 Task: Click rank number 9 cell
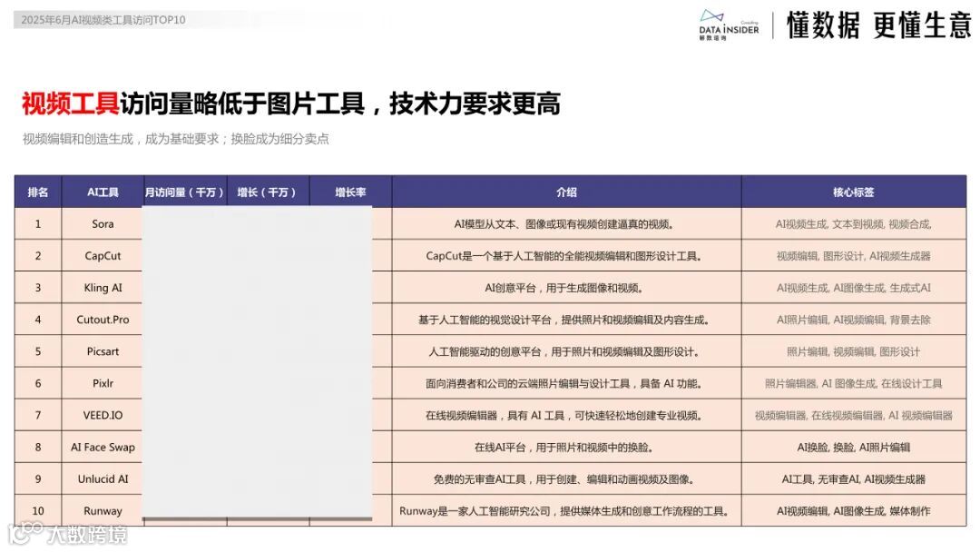38,478
